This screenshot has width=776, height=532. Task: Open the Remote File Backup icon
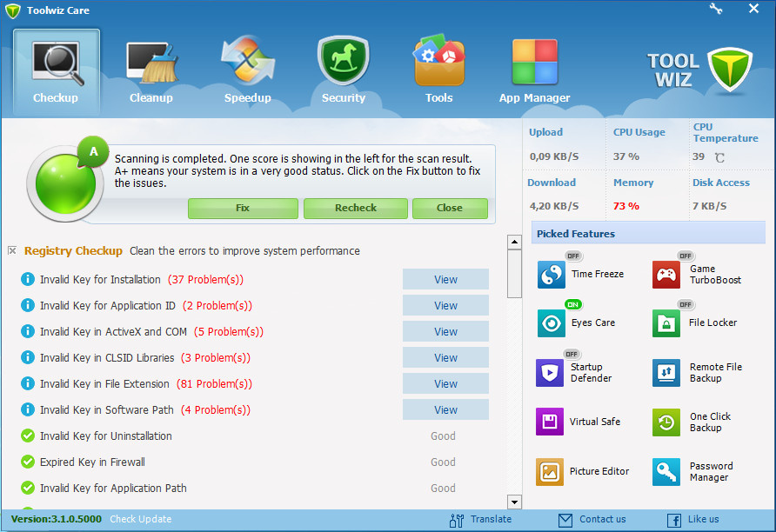(x=666, y=373)
